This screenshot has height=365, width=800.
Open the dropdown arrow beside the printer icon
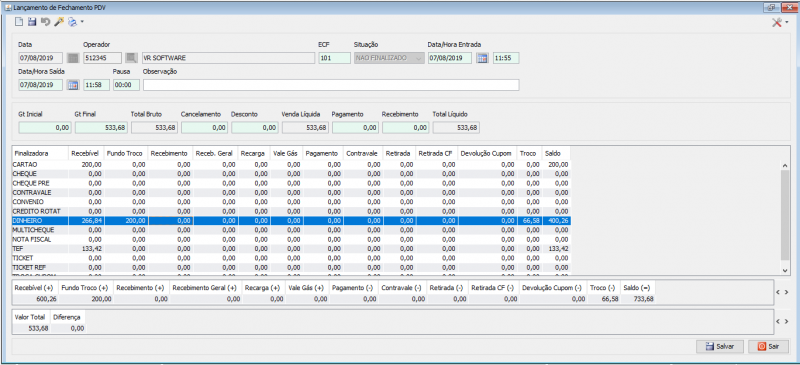coord(82,22)
